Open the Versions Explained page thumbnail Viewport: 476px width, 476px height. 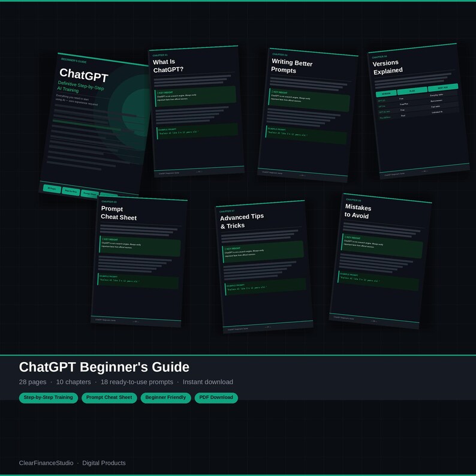pos(418,111)
